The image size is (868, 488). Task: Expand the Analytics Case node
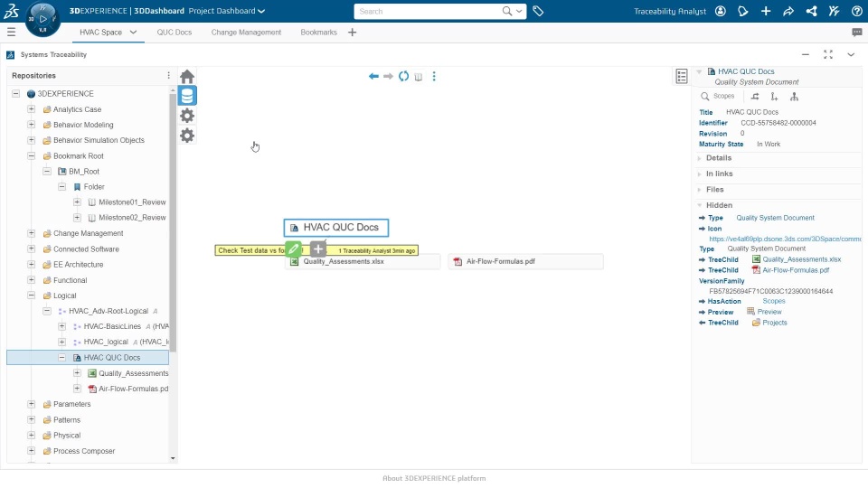click(31, 109)
